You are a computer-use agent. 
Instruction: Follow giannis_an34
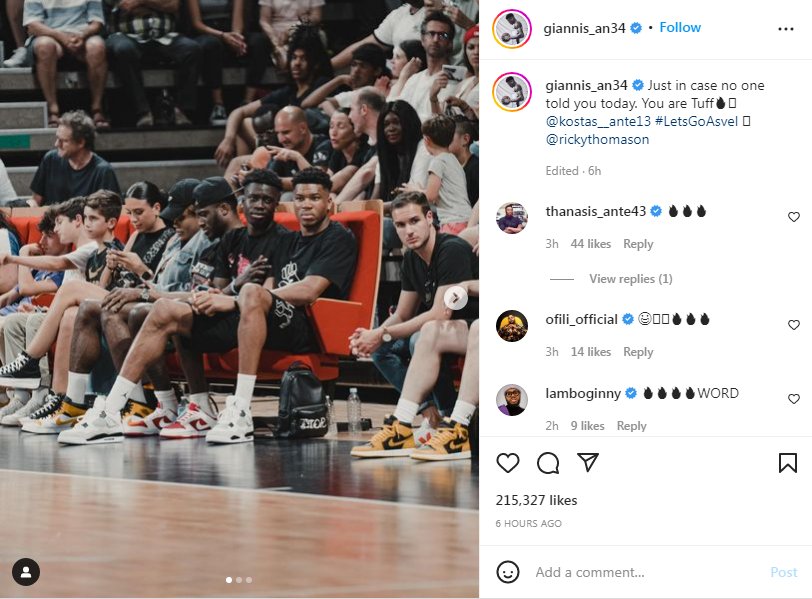[680, 27]
